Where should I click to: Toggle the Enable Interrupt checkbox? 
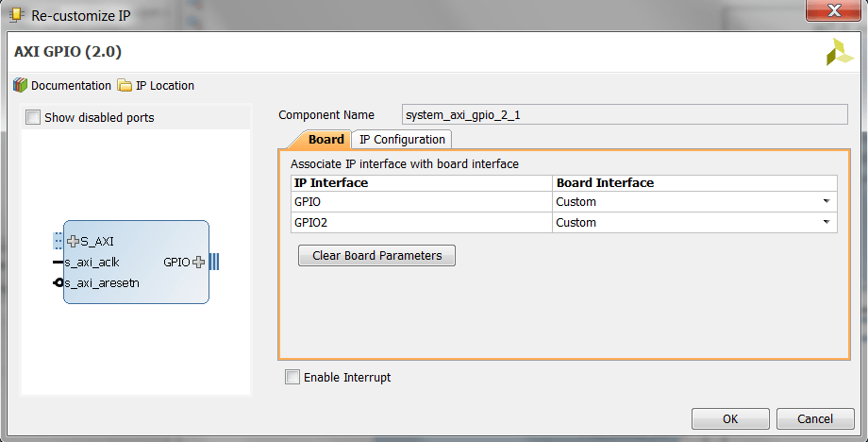[x=292, y=378]
